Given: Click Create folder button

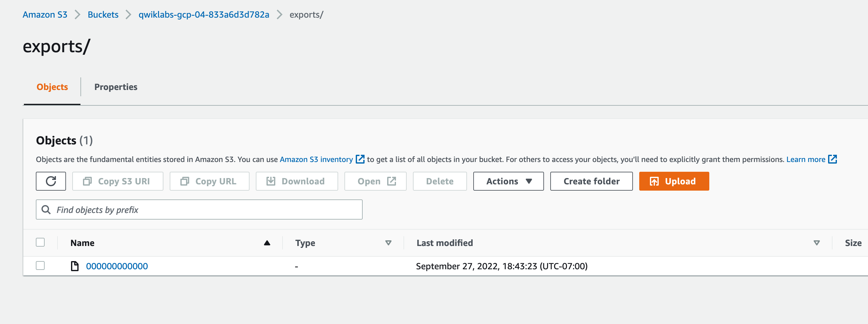Looking at the screenshot, I should click(x=591, y=181).
